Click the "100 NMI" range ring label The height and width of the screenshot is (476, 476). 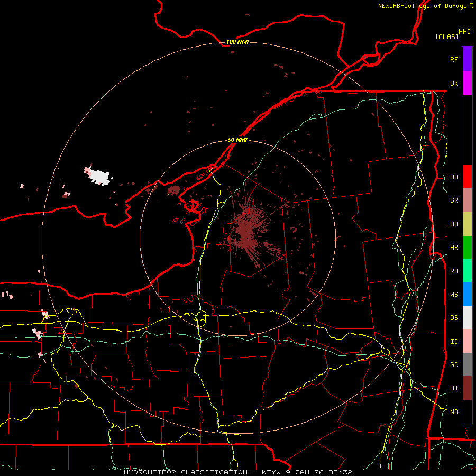pos(237,42)
